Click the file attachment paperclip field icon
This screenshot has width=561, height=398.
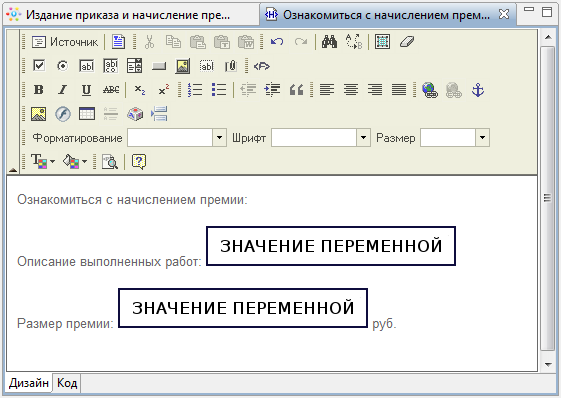231,66
